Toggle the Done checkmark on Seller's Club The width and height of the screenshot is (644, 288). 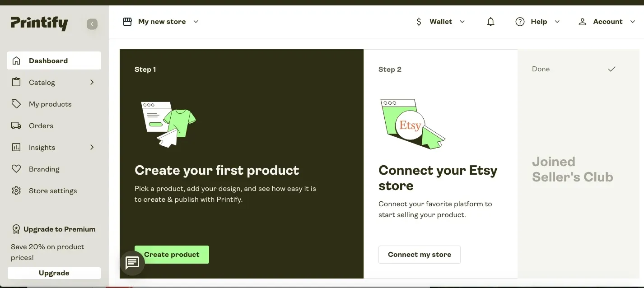click(x=611, y=69)
